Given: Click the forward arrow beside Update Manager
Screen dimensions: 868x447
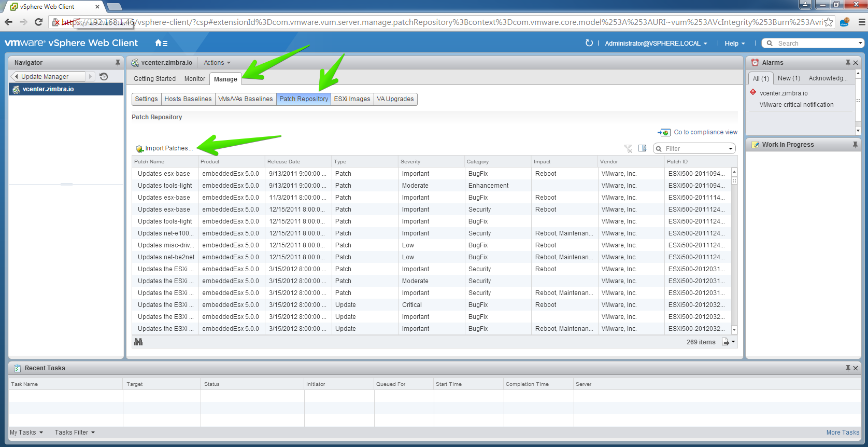Looking at the screenshot, I should (90, 77).
